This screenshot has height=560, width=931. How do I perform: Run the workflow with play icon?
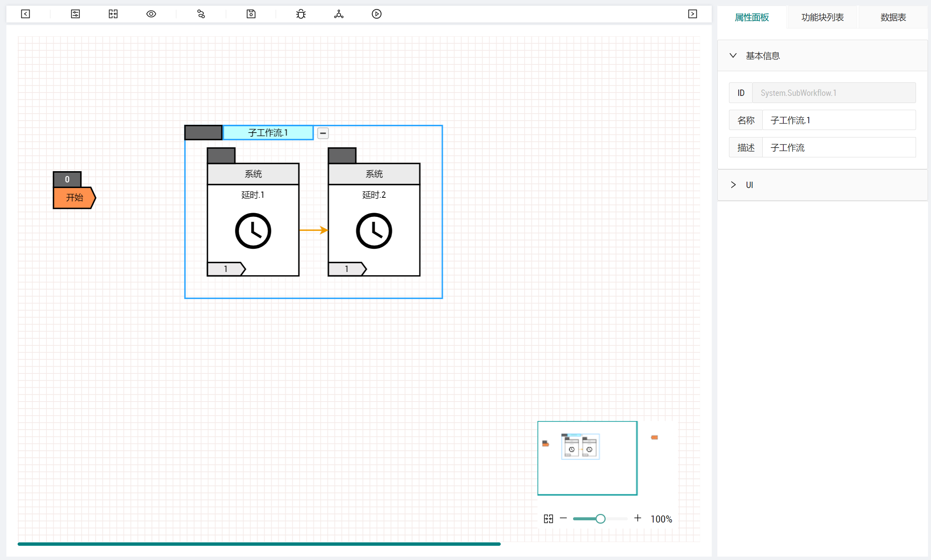click(376, 14)
